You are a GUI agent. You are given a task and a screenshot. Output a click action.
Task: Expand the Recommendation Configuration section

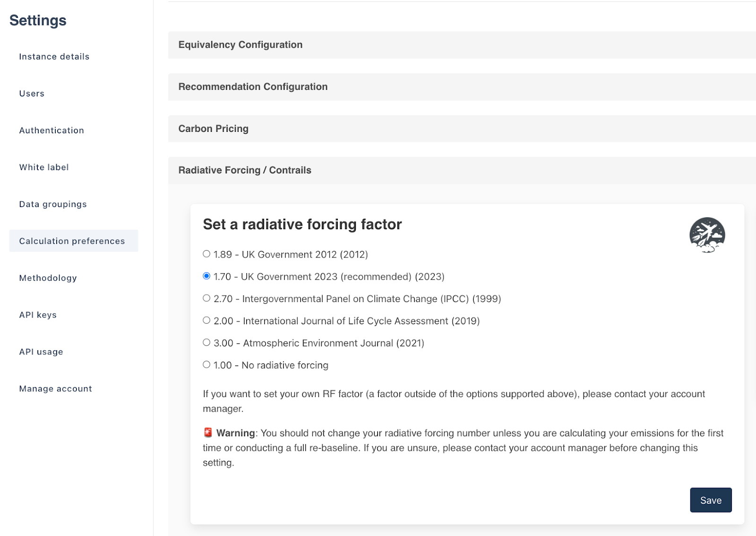(x=253, y=87)
